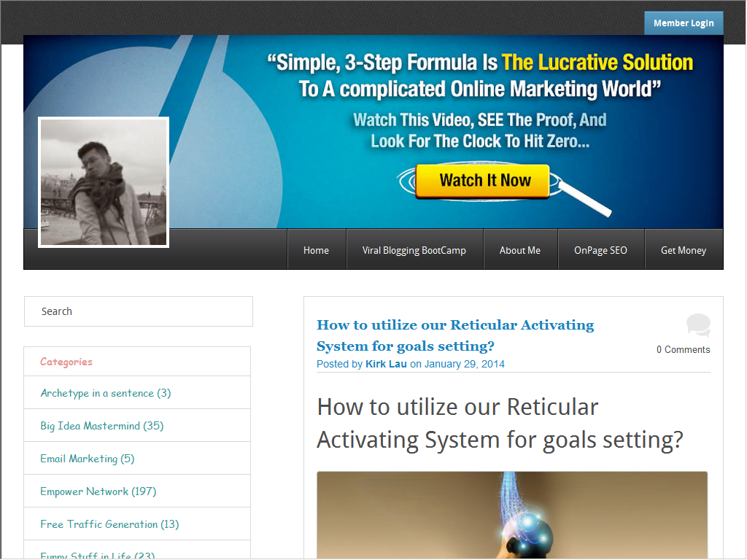Open the About Me page
This screenshot has width=747, height=560.
point(519,250)
